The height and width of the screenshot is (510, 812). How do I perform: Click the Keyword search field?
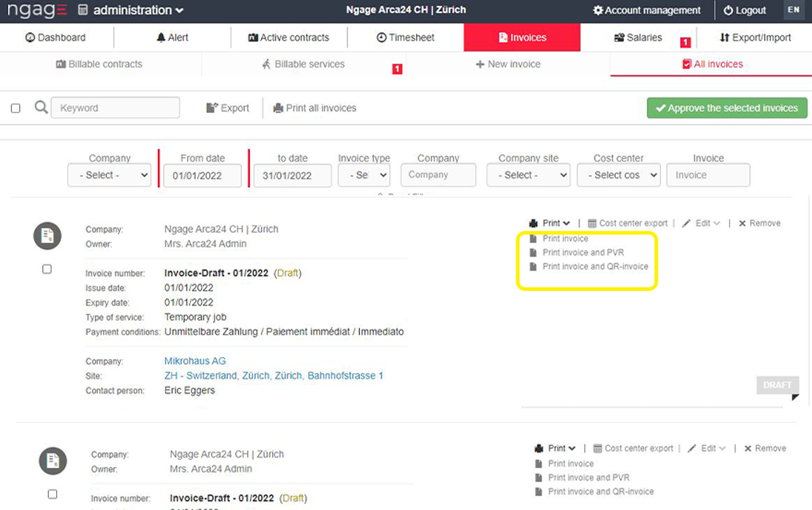click(x=115, y=108)
